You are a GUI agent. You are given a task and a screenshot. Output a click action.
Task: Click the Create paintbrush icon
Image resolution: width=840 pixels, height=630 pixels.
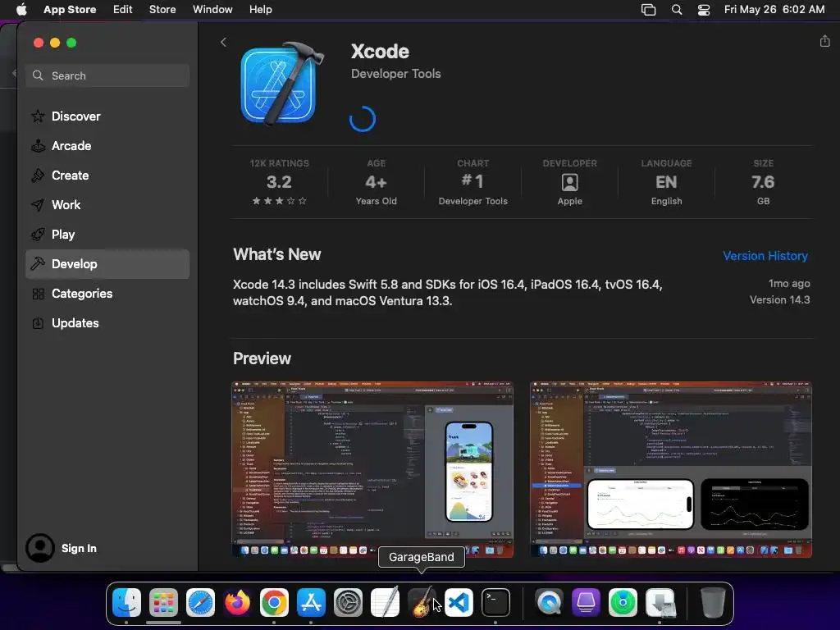pyautogui.click(x=38, y=176)
